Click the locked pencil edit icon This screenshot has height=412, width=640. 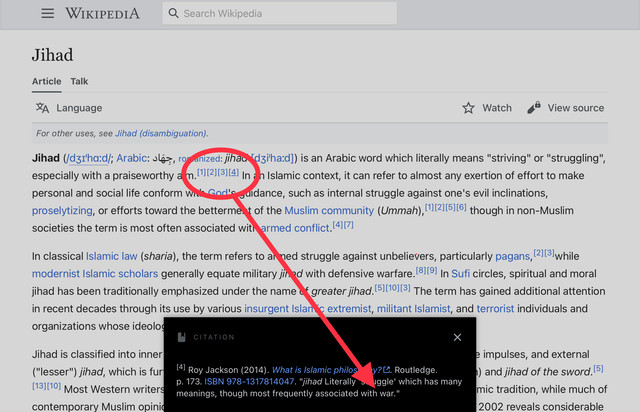[534, 108]
